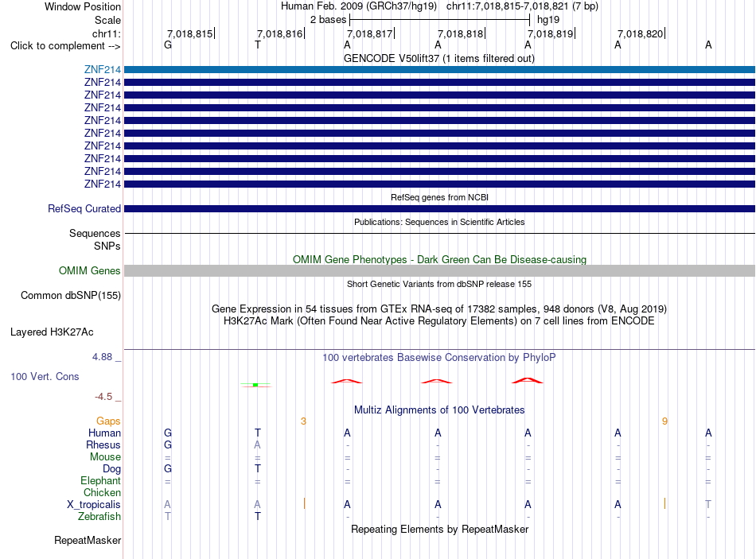Open the RefSeq Curated track label
This screenshot has height=559, width=756.
click(x=84, y=208)
